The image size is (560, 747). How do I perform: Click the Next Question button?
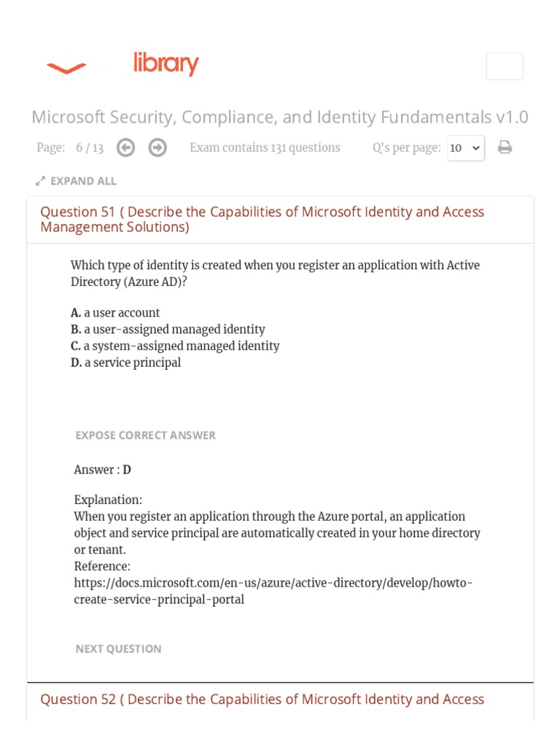[x=119, y=649]
